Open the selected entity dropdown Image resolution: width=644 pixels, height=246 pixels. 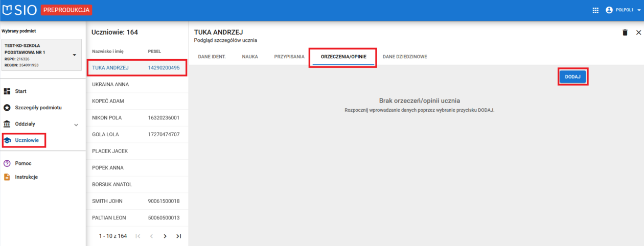(x=74, y=55)
